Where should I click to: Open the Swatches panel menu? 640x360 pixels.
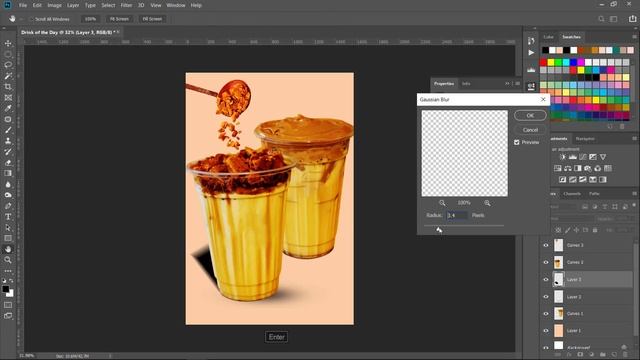tap(635, 37)
